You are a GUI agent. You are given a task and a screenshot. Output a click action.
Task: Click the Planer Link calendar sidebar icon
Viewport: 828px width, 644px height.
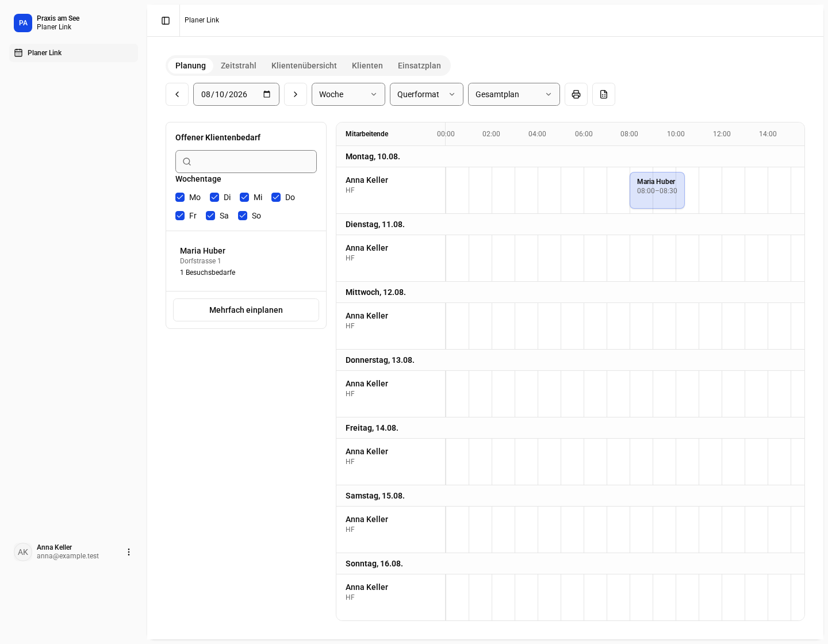18,53
